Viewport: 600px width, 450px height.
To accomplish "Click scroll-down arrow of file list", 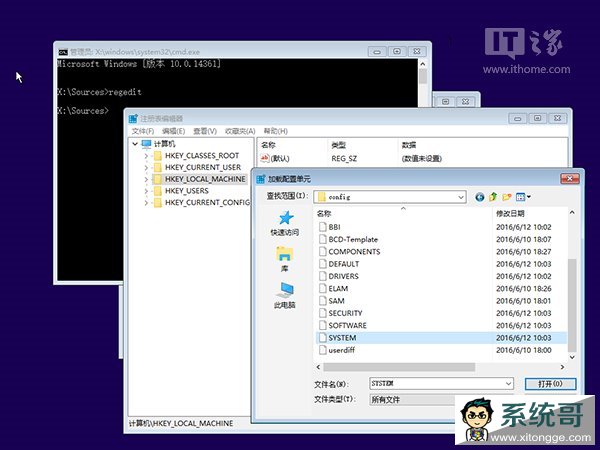I will [572, 357].
